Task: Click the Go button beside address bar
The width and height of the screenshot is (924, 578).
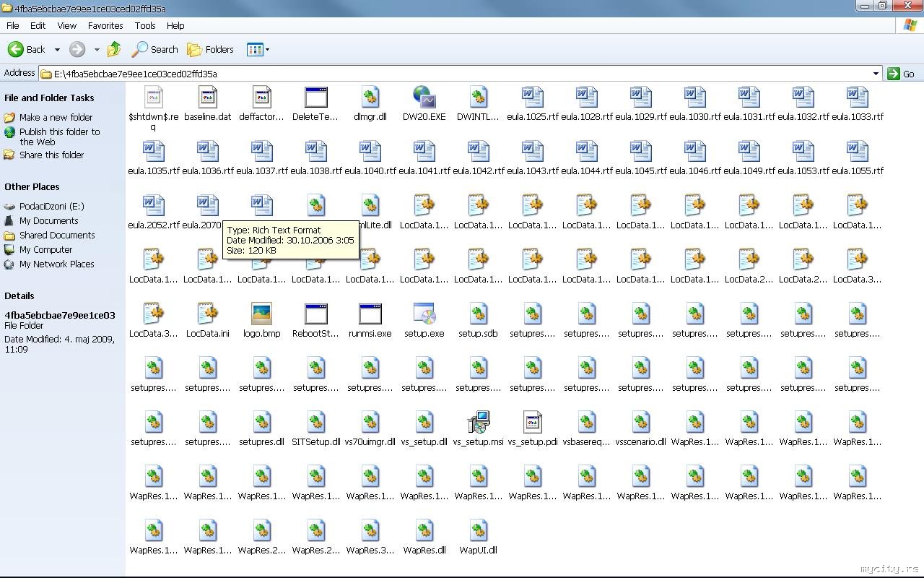Action: tap(902, 74)
